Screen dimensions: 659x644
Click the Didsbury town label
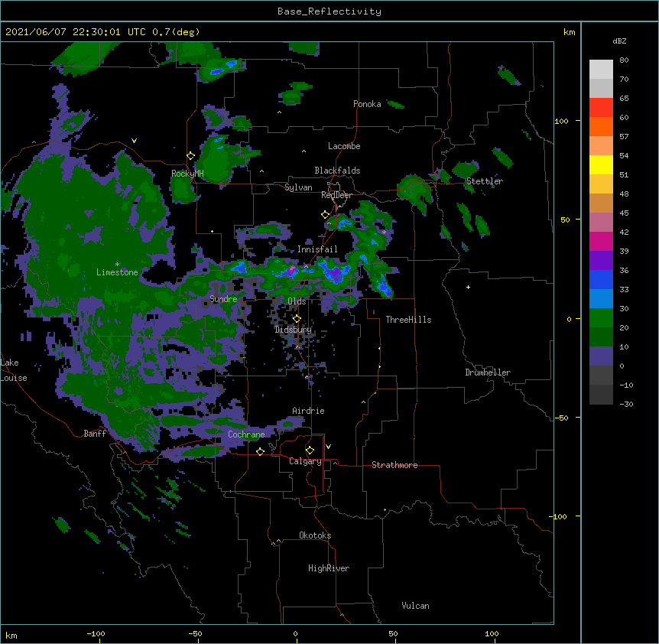click(294, 330)
